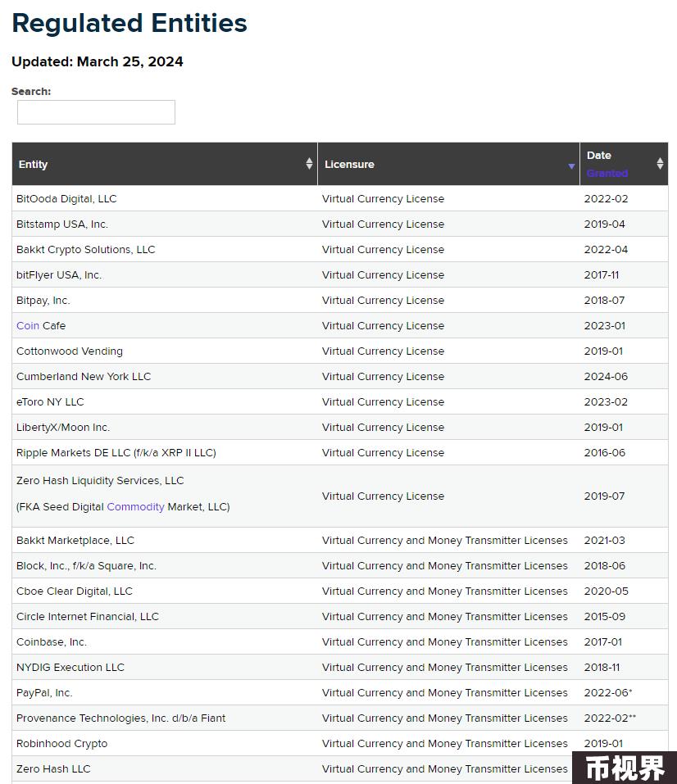The width and height of the screenshot is (677, 784).
Task: Click the Licensure column header
Action: click(x=448, y=164)
